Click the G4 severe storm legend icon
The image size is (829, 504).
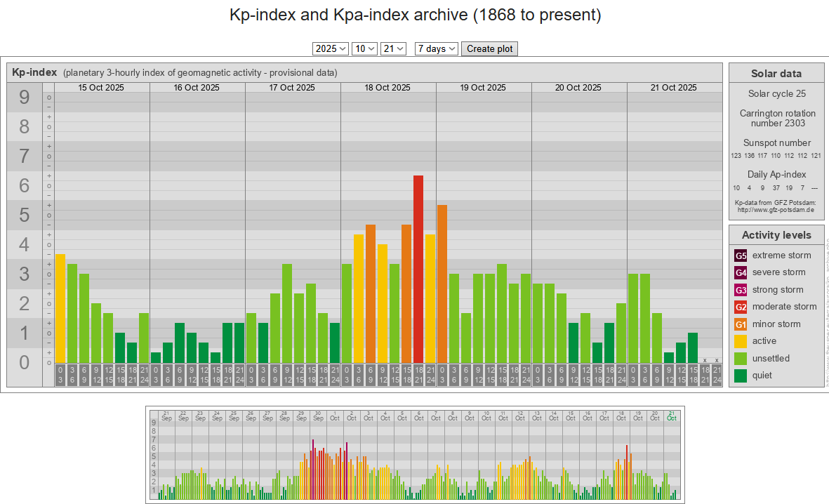click(x=741, y=272)
